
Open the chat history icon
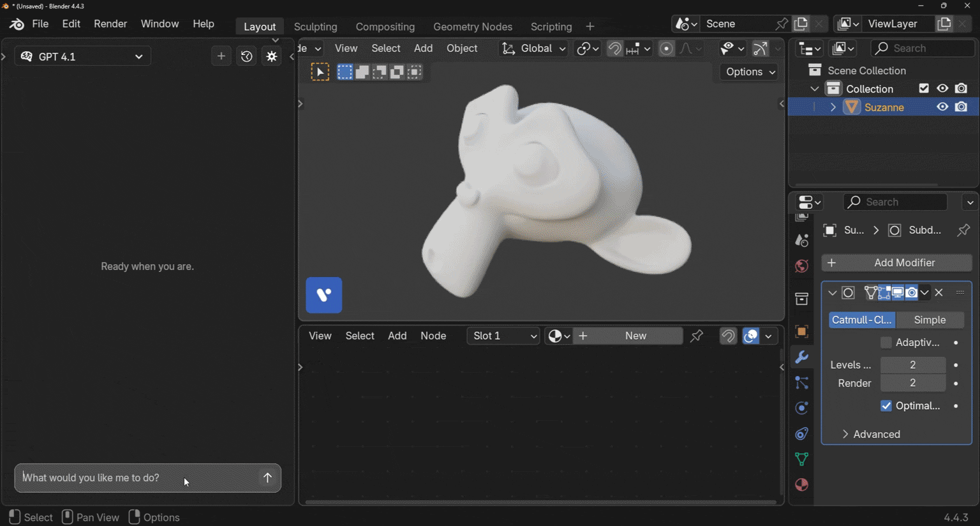click(247, 56)
